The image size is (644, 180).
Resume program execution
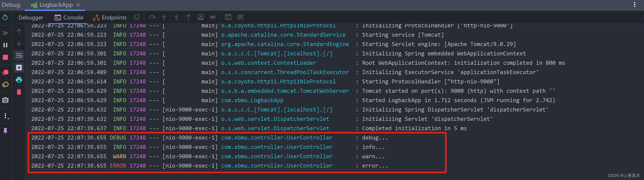(5, 33)
